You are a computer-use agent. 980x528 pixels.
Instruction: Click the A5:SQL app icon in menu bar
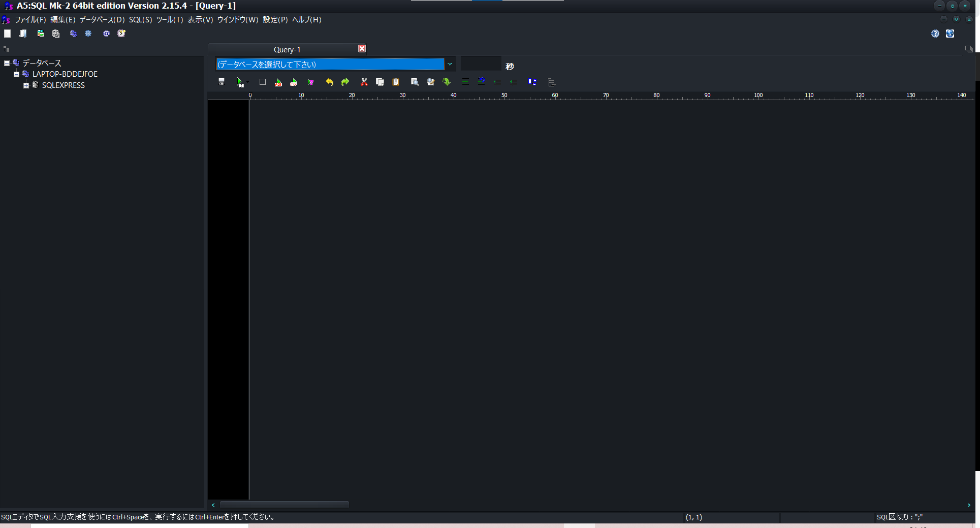[x=6, y=20]
